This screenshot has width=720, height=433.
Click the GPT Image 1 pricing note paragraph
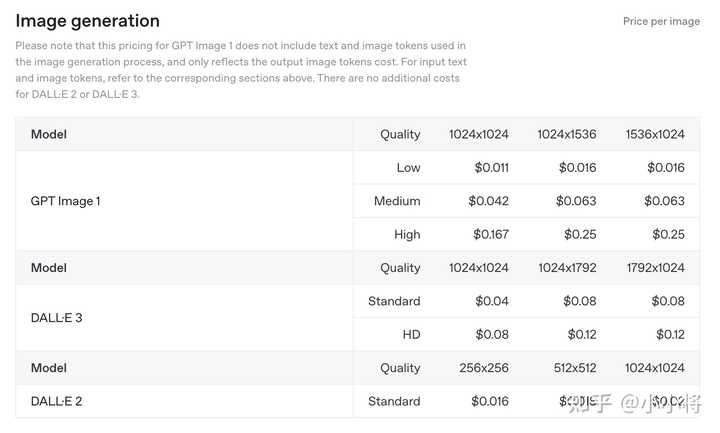pos(240,70)
